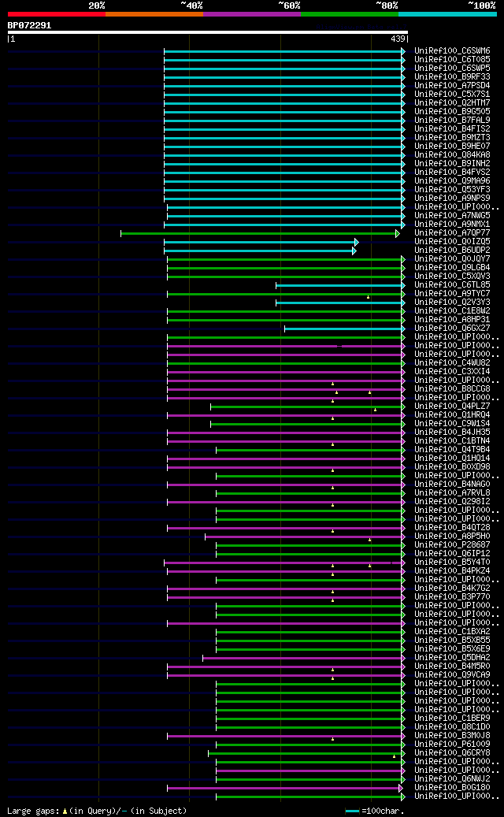Image resolution: width=504 pixels, height=817 pixels.
Task: Click label UniRef100_C1BXA2
Action: tap(453, 631)
